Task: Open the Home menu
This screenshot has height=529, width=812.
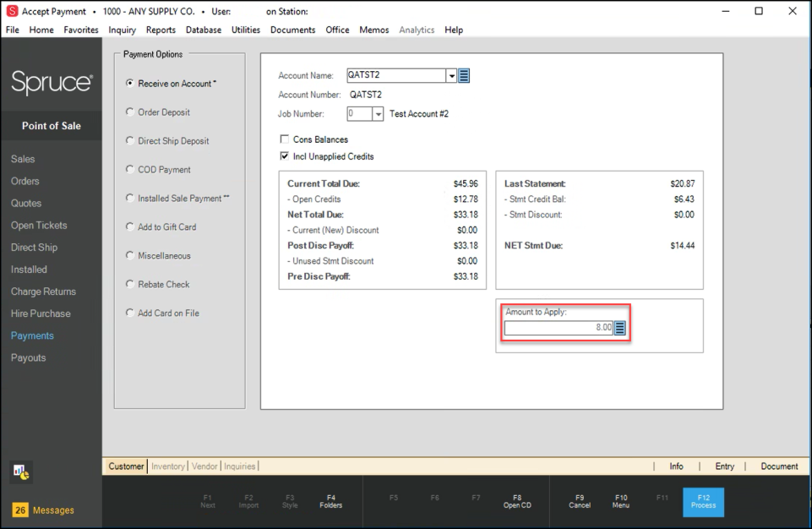Action: [x=41, y=30]
